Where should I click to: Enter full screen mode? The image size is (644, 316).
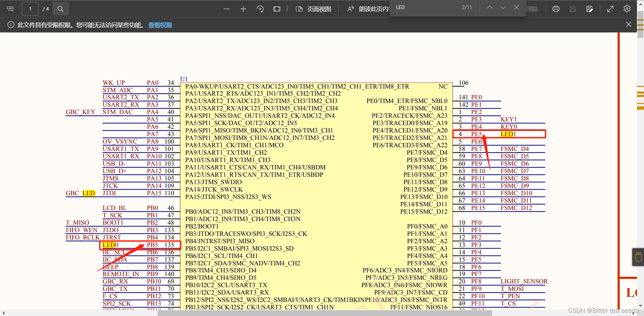click(x=610, y=9)
